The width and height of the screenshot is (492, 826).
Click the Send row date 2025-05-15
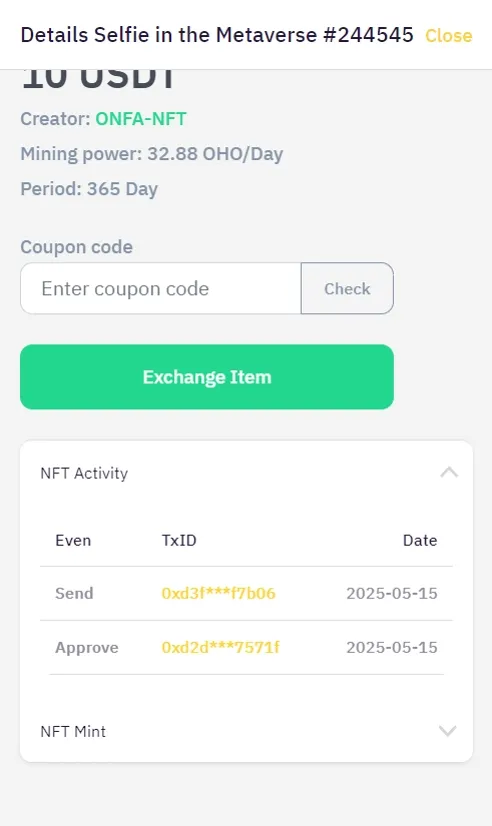click(x=392, y=593)
